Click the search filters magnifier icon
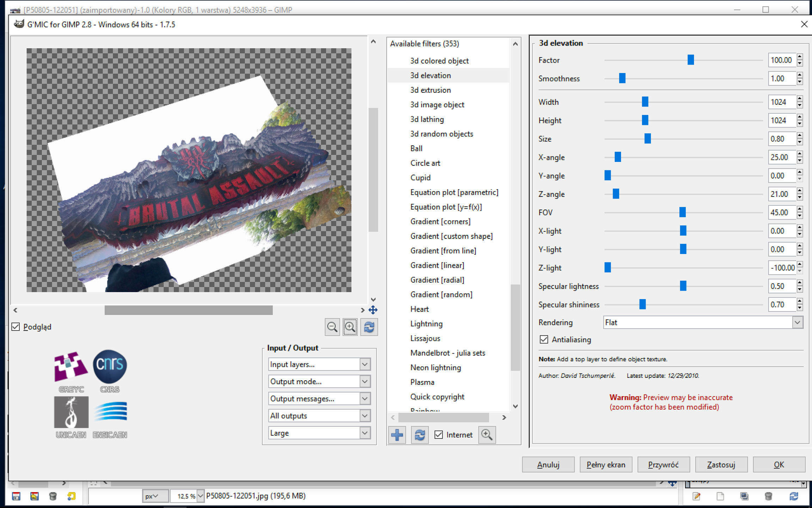 click(487, 435)
